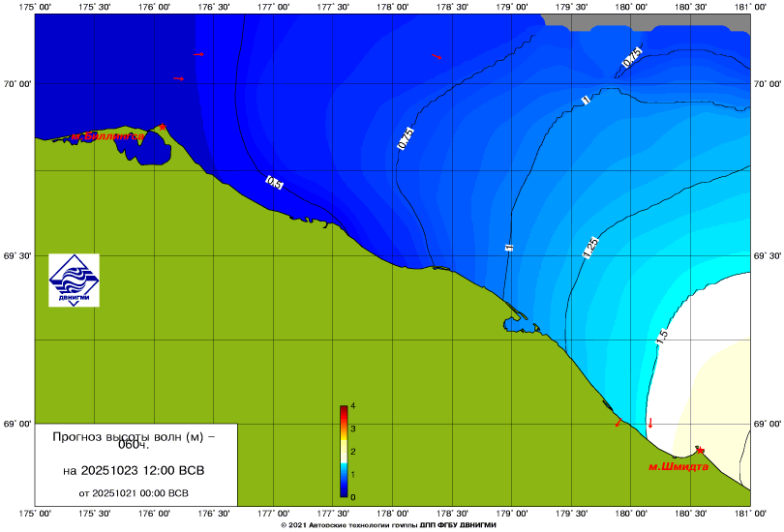Click the ДВНИГМИ diamond logo
784x532 pixels.
click(75, 281)
